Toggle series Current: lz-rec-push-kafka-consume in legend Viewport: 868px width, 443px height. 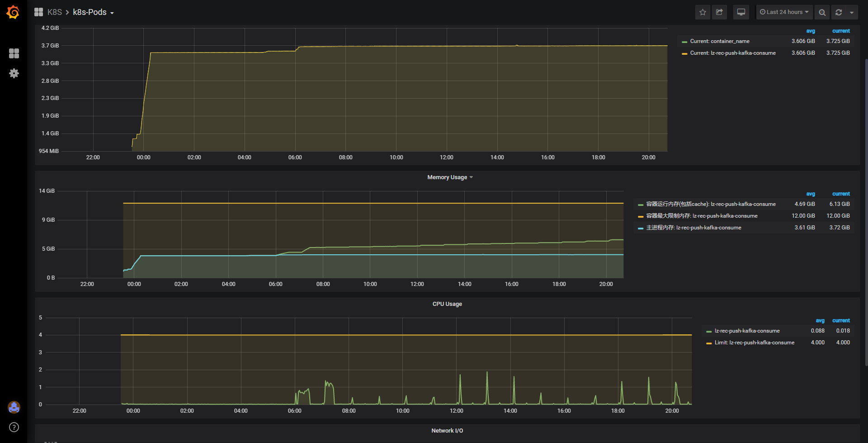pos(733,53)
